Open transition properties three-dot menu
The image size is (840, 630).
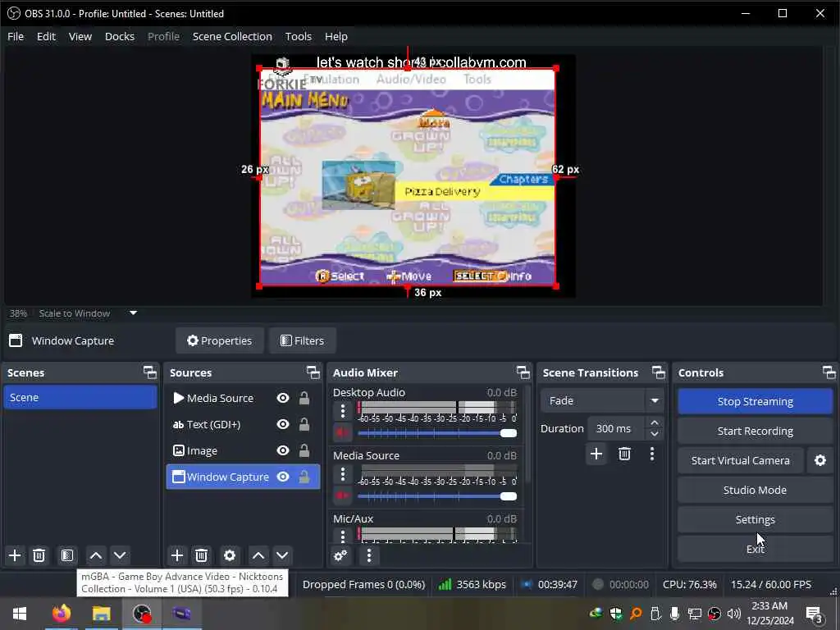[652, 454]
